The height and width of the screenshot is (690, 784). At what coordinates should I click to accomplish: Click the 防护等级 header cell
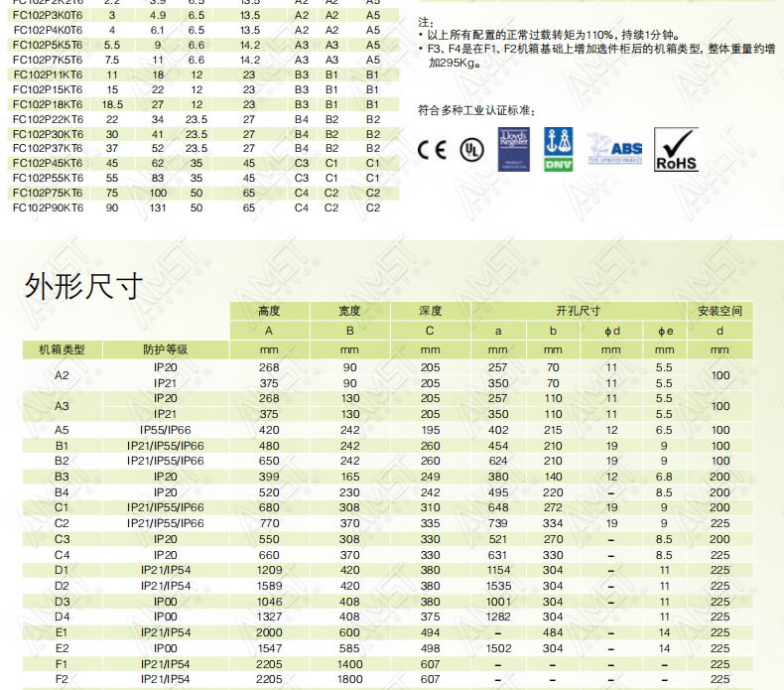click(166, 349)
